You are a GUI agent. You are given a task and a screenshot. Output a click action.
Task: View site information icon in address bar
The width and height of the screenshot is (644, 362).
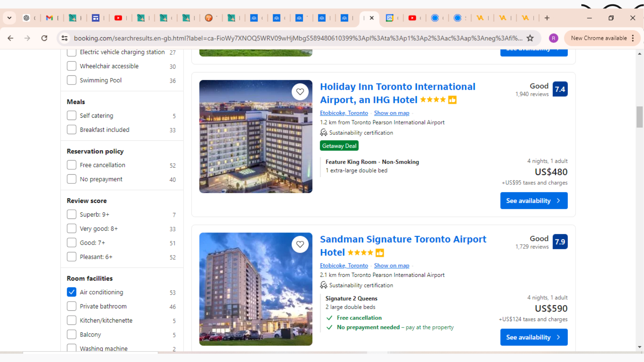click(64, 38)
